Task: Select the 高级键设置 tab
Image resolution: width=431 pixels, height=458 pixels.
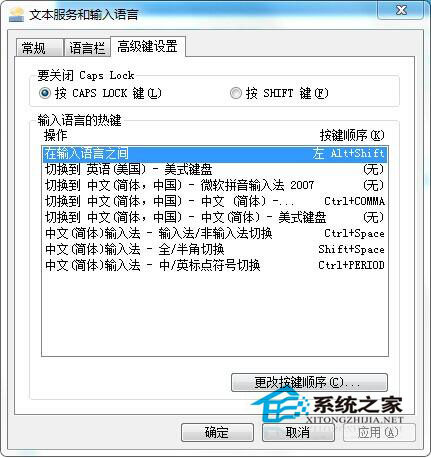Action: coord(148,46)
